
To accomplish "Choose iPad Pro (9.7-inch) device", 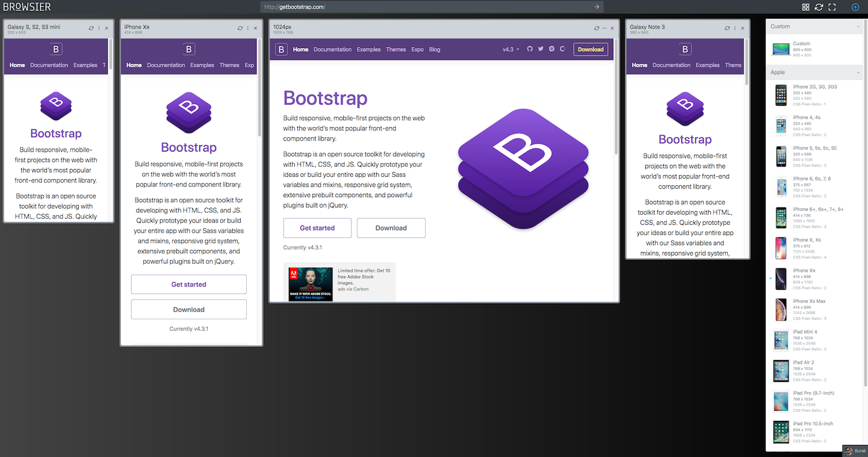I will (x=816, y=402).
